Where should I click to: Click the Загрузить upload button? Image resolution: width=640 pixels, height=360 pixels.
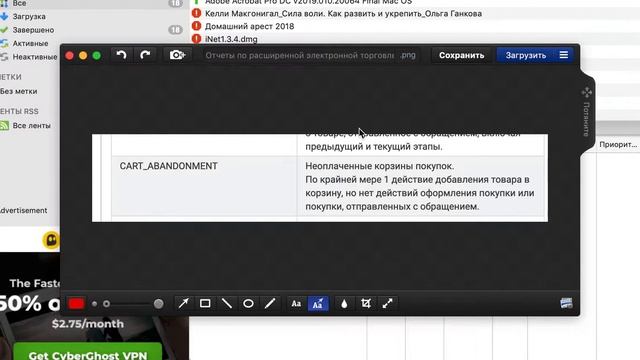pyautogui.click(x=526, y=55)
